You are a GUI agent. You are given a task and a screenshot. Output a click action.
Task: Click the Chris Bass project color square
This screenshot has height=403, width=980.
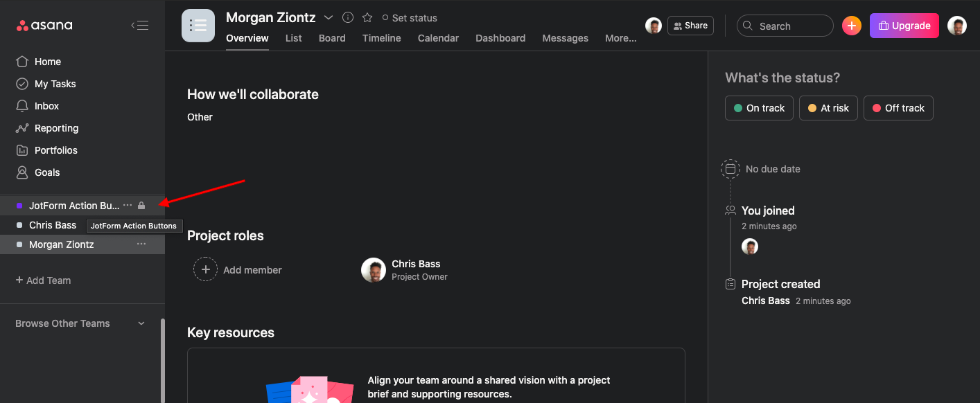19,225
